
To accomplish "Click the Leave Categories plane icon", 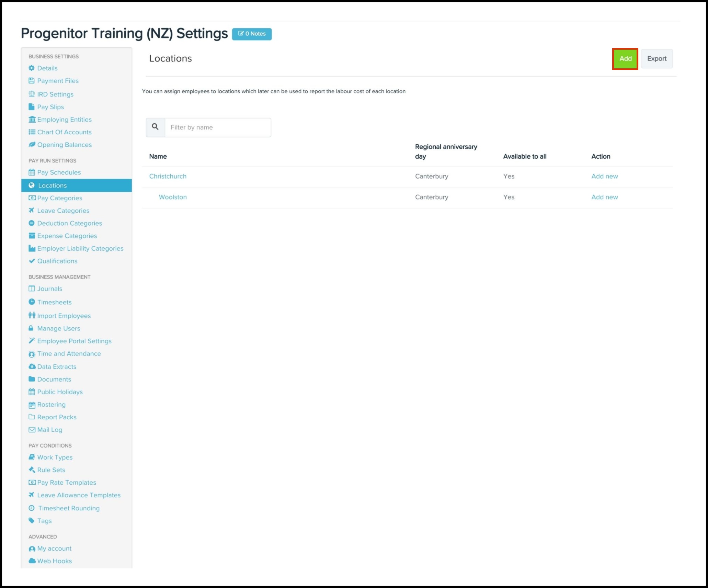I will [x=32, y=211].
